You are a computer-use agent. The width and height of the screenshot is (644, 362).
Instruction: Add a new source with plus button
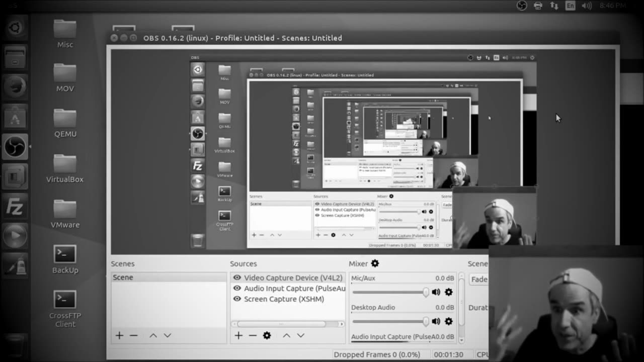(238, 335)
